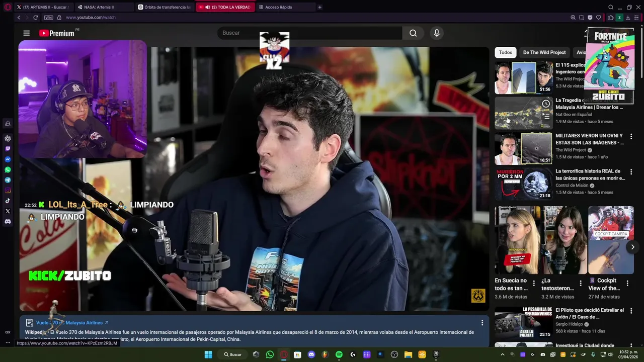Open Wikipedia info panel three-dot menu
The image size is (644, 362).
482,323
